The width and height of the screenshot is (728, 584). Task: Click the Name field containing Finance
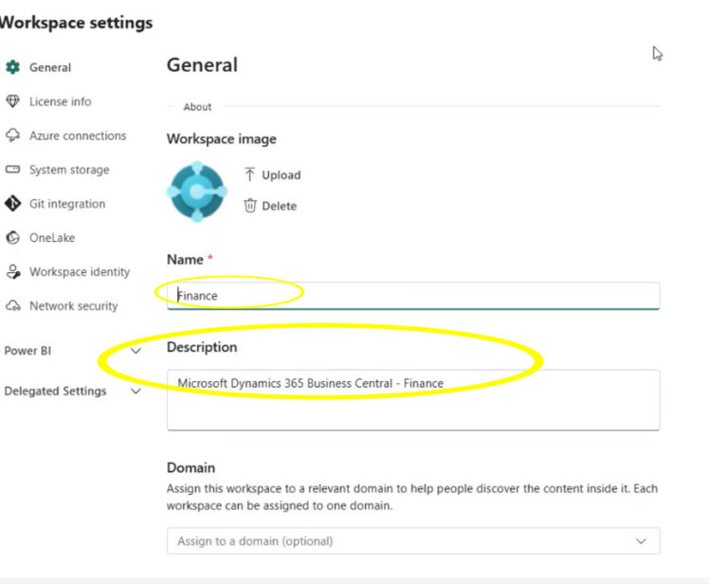[413, 296]
